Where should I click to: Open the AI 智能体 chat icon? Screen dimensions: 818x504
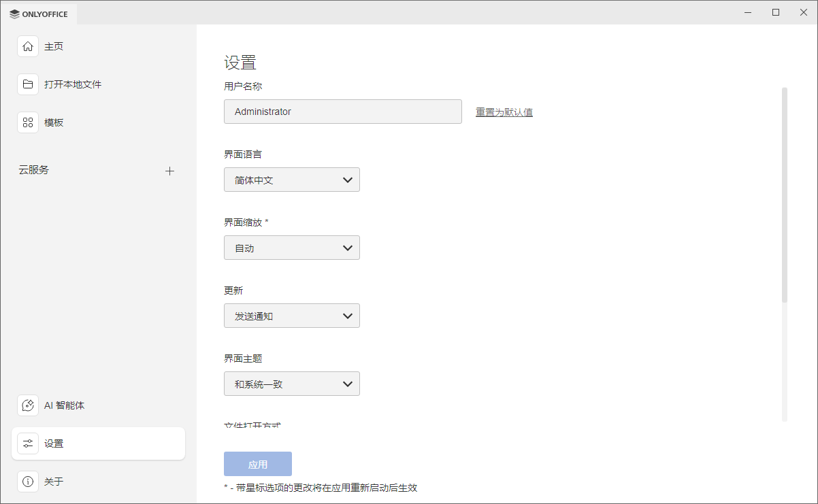point(27,405)
